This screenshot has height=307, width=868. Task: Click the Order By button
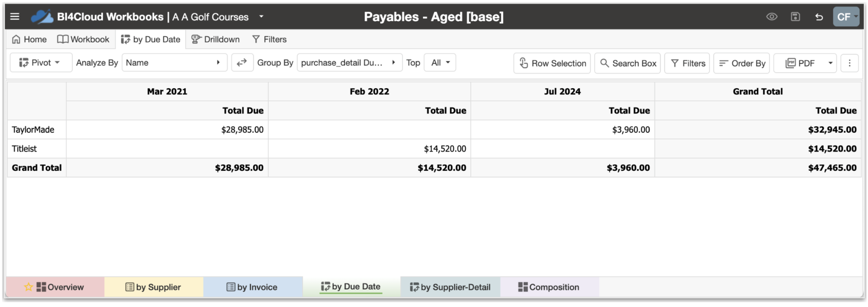(742, 63)
